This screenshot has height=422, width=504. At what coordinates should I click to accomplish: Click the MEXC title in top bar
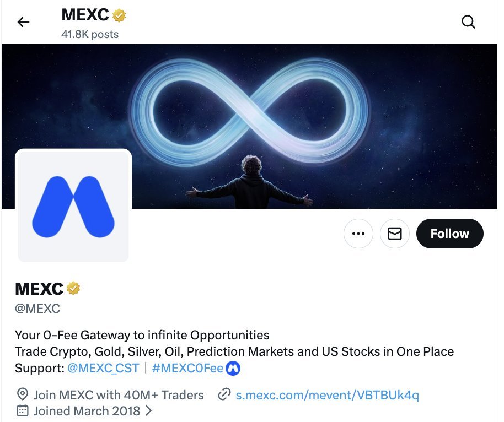coord(85,15)
